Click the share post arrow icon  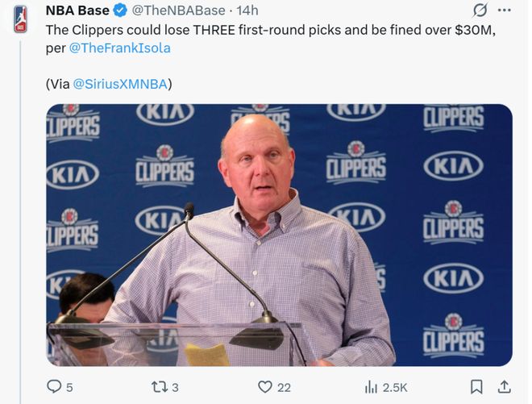tap(505, 387)
